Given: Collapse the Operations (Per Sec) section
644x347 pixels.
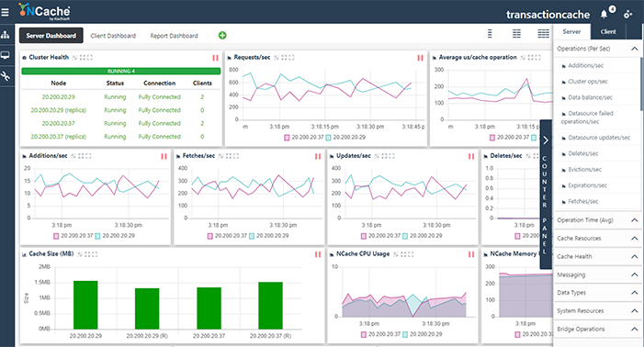Looking at the screenshot, I should point(634,49).
